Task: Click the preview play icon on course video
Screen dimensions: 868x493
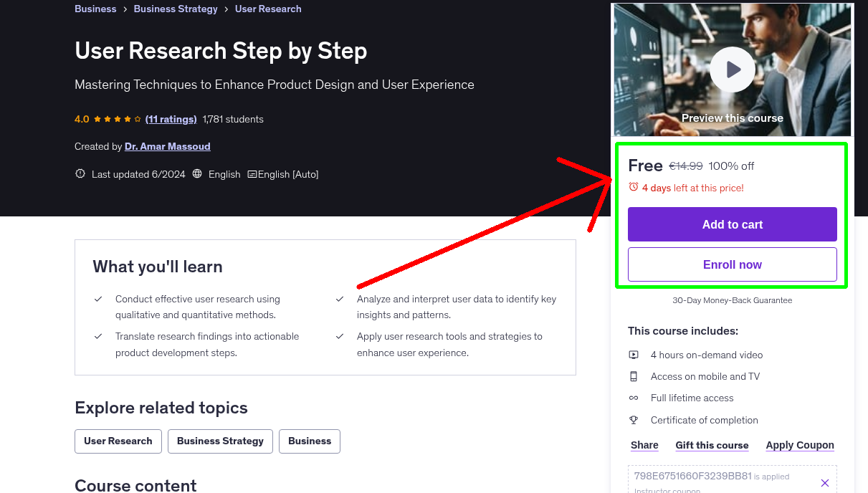Action: pos(732,69)
